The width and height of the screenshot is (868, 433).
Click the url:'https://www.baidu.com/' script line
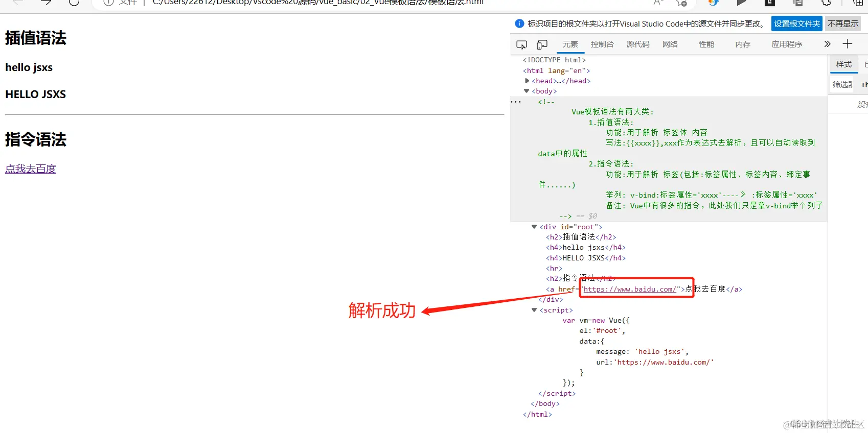[655, 362]
